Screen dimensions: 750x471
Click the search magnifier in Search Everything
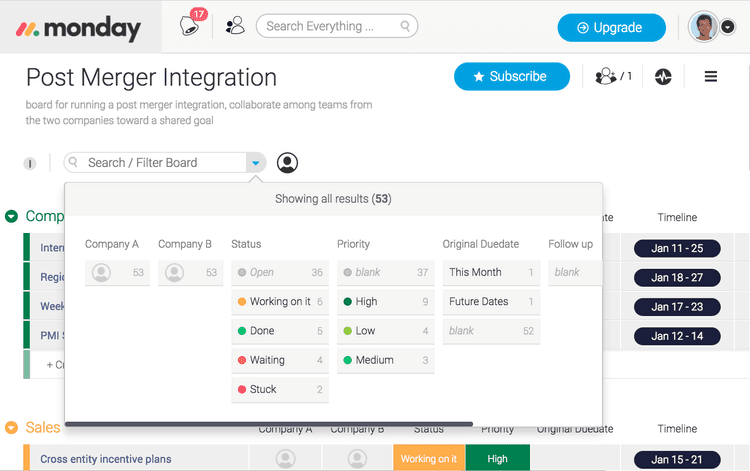405,26
